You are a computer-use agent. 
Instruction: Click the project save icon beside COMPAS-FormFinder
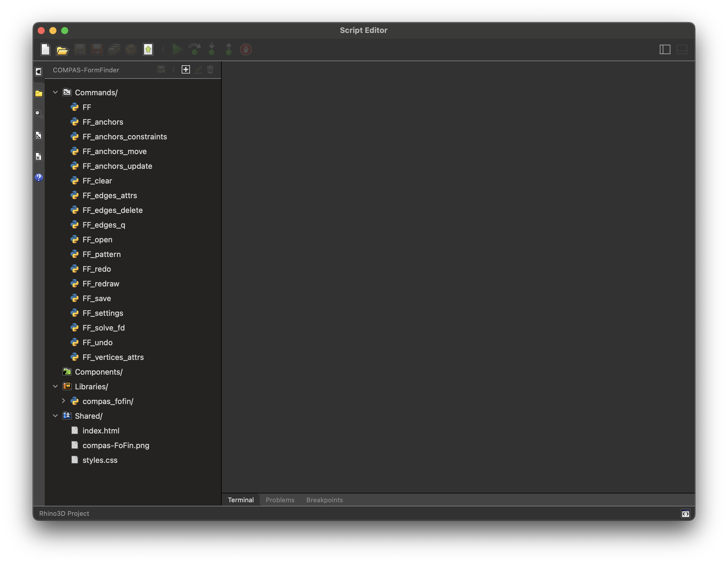[x=161, y=70]
